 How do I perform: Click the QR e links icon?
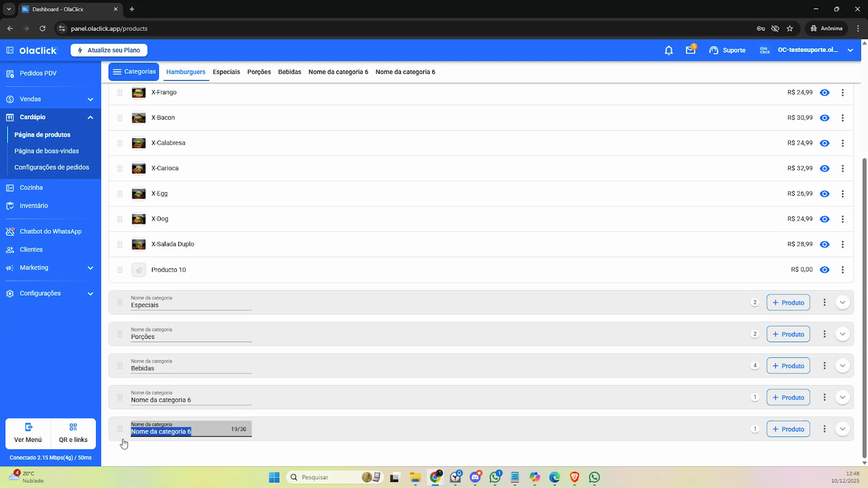(73, 427)
